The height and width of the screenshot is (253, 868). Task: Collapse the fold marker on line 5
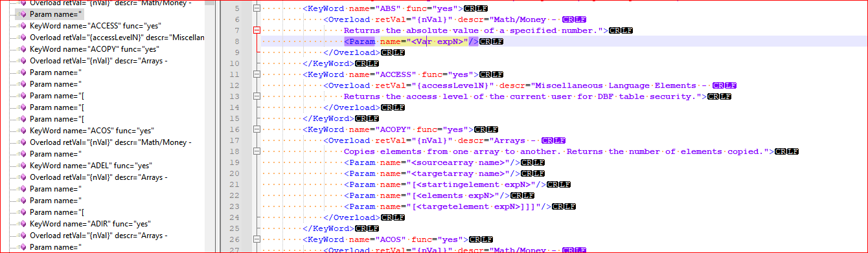click(x=257, y=8)
